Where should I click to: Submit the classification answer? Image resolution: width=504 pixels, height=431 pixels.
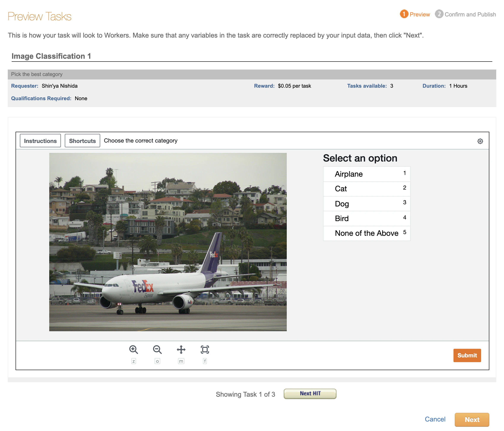(x=467, y=355)
